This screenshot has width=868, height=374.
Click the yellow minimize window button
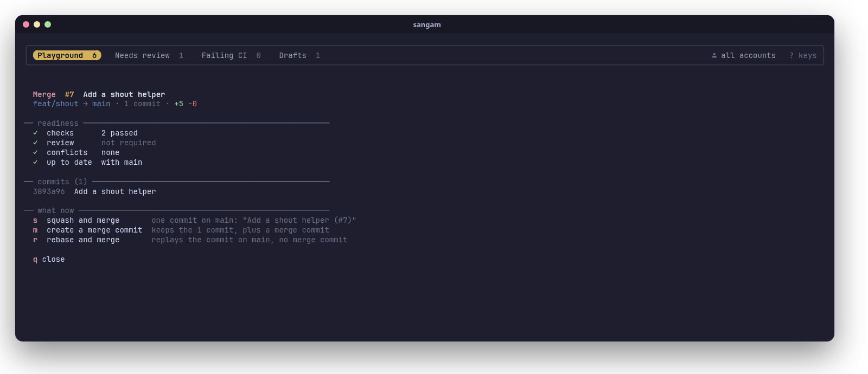[x=37, y=24]
